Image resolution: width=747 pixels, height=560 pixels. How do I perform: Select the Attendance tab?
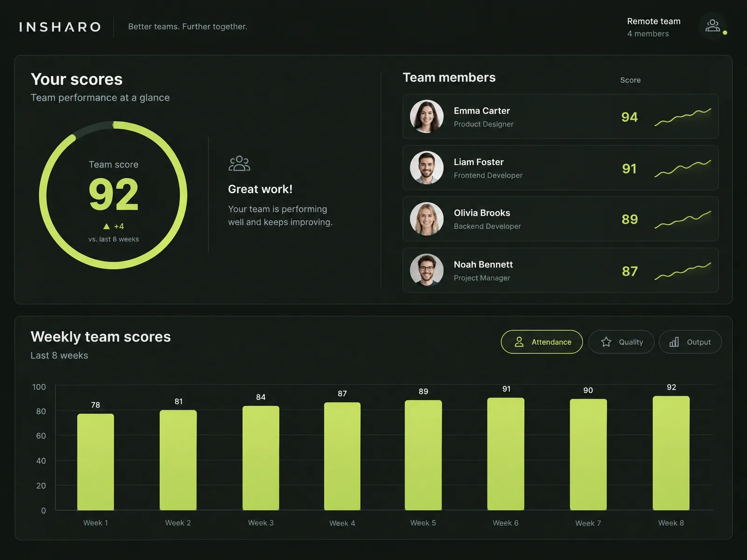click(x=542, y=342)
